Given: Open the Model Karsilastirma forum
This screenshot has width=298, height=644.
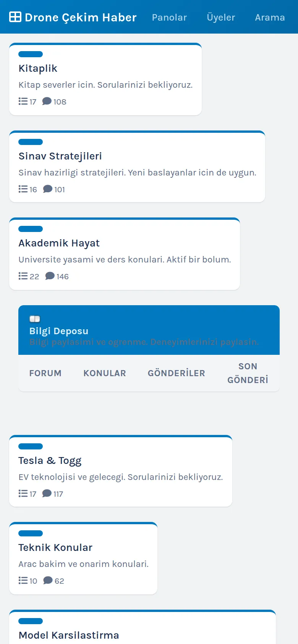Looking at the screenshot, I should (x=69, y=635).
